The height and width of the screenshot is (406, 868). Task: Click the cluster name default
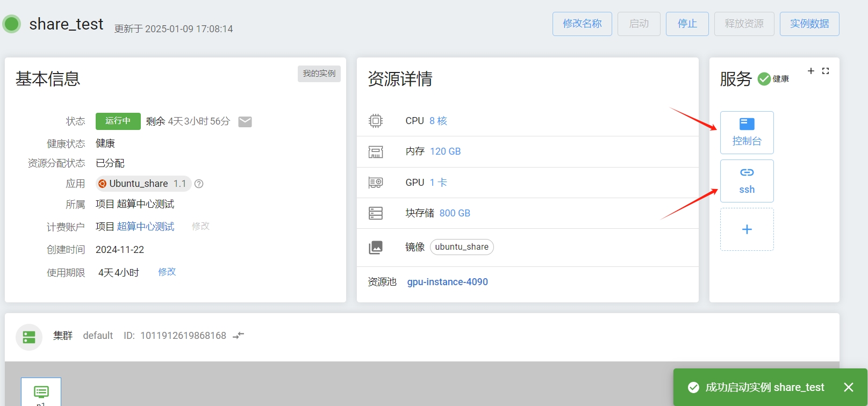(x=98, y=336)
